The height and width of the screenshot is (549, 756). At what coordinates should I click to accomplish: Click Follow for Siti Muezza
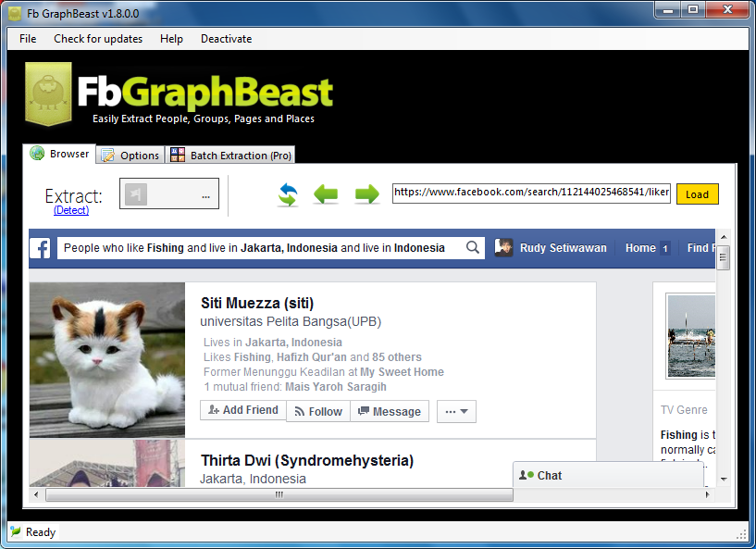click(318, 411)
